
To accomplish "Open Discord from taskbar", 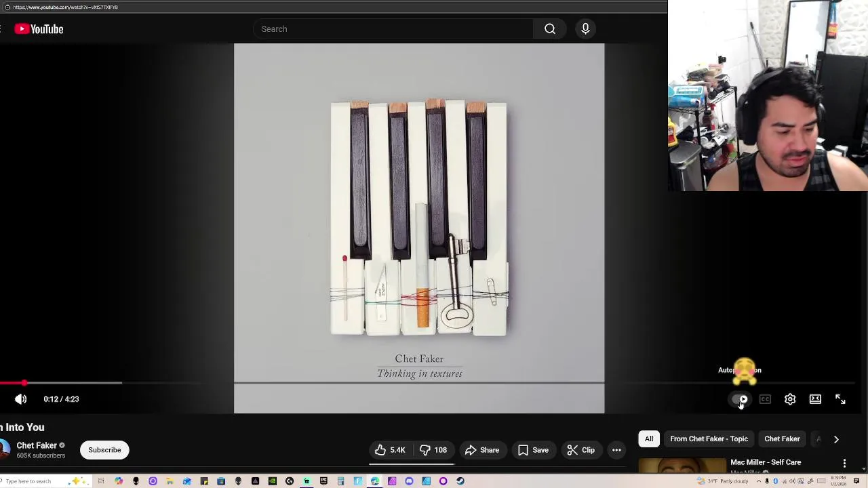I will (x=409, y=481).
